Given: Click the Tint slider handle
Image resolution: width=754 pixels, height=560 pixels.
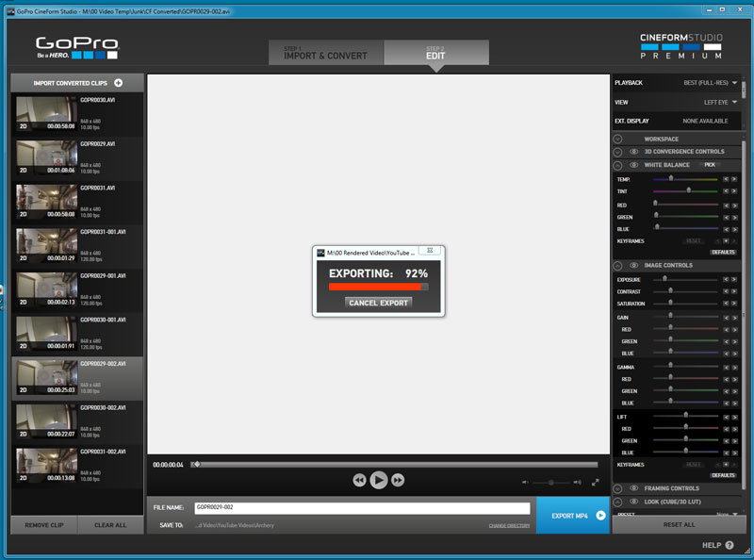Looking at the screenshot, I should [x=689, y=190].
